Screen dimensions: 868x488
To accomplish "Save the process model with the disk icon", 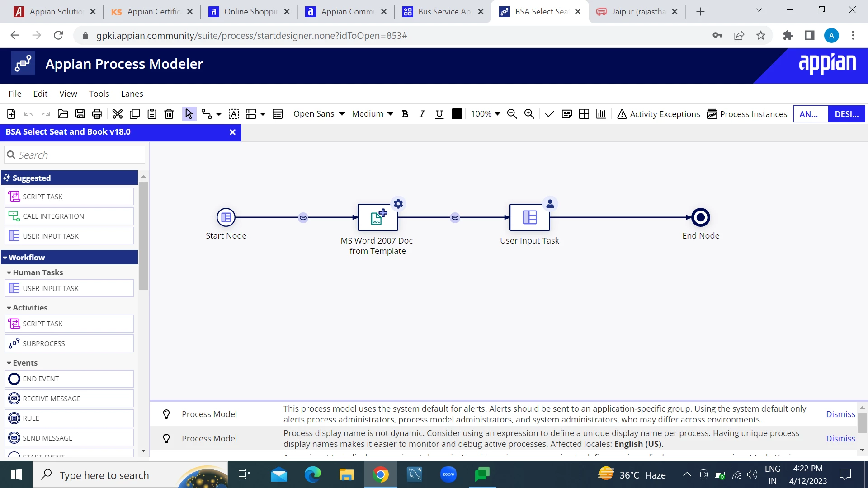I will tap(80, 114).
